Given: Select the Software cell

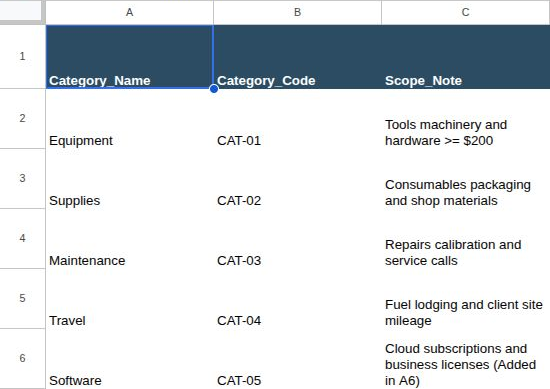Looking at the screenshot, I should pyautogui.click(x=129, y=358).
